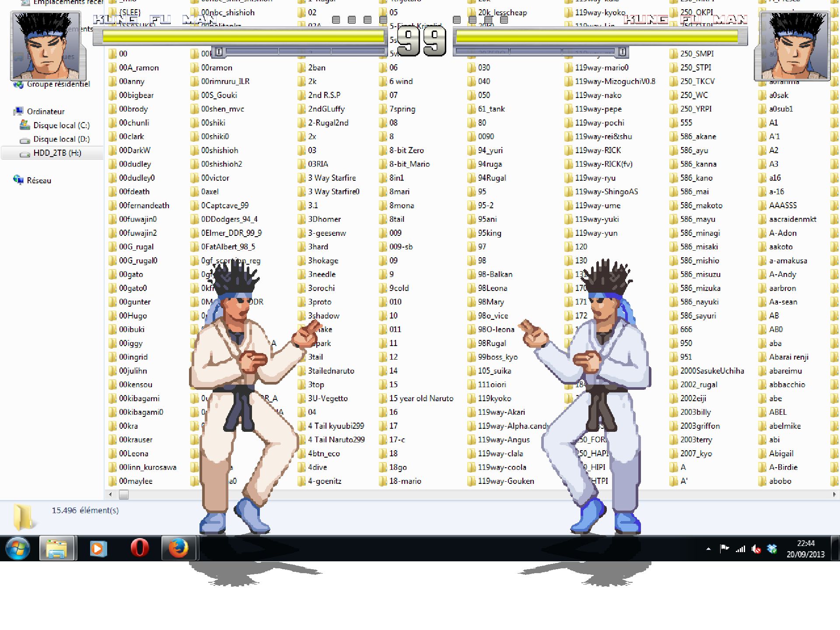Open Action Center flag tray icon
Viewport: 840px width, 630px height.
724,548
